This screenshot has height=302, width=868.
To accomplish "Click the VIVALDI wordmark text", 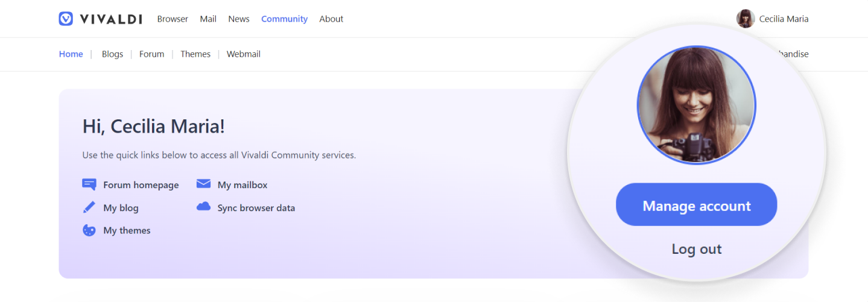I will (110, 19).
